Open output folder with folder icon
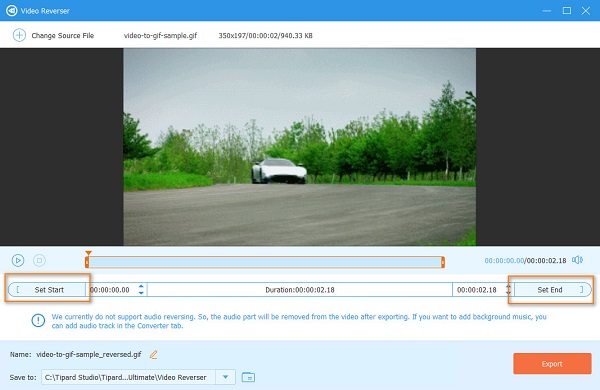The image size is (600, 390). pos(248,377)
